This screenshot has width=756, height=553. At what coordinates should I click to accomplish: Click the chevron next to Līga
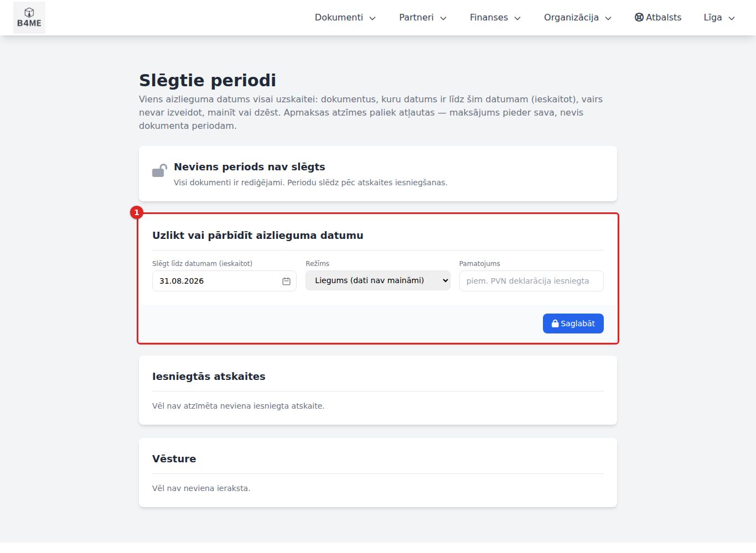click(732, 18)
